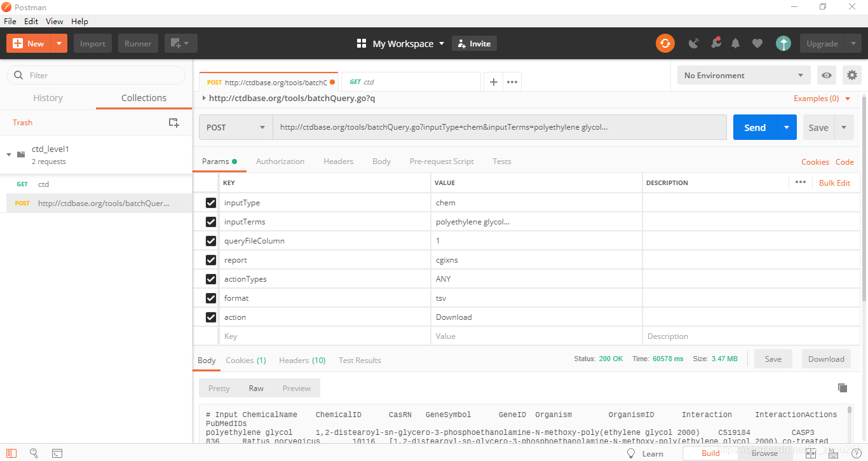Switch to Browse mode toggle
868x461 pixels.
point(764,453)
